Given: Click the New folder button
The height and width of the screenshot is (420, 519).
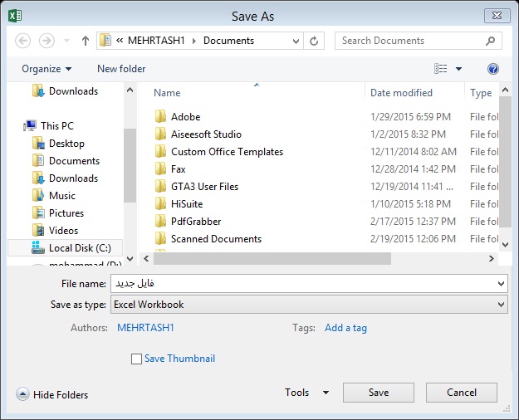Looking at the screenshot, I should (121, 69).
